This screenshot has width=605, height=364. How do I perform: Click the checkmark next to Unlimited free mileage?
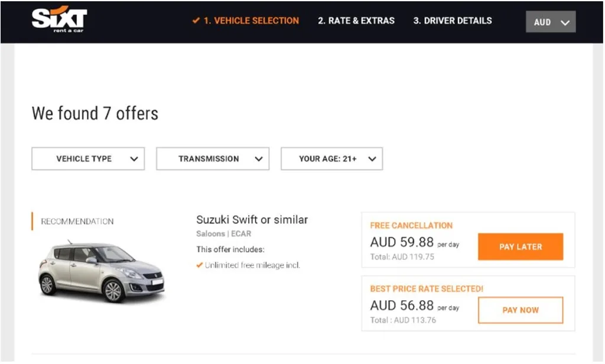200,265
